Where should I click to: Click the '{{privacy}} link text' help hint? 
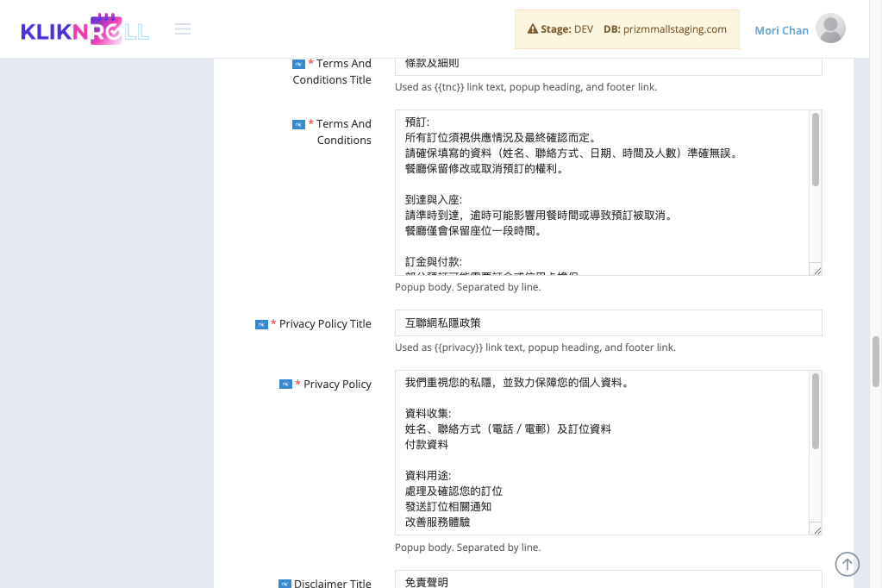point(535,347)
